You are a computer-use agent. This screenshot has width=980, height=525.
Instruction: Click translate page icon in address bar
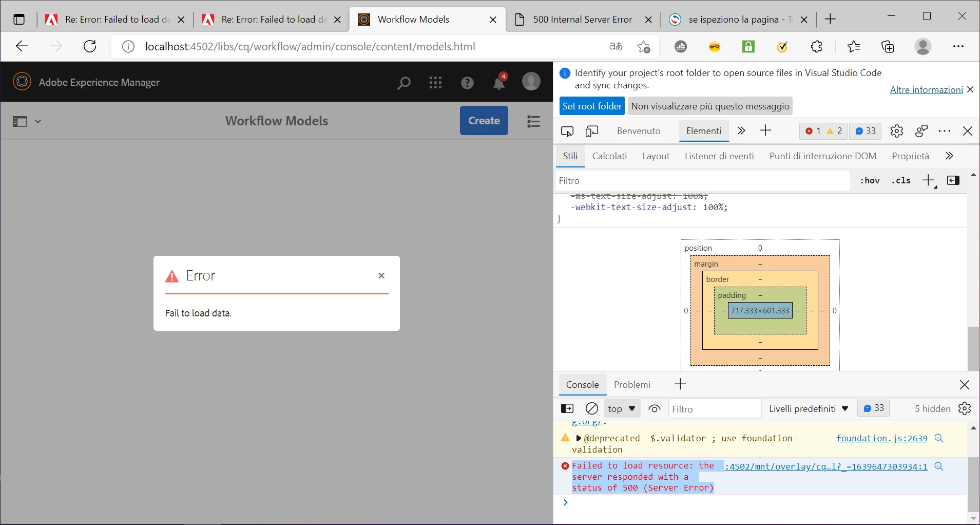616,47
